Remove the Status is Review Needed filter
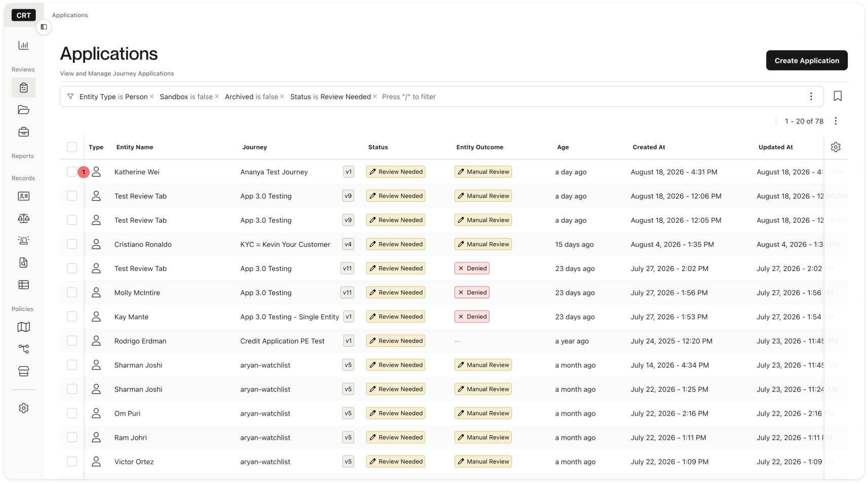 pos(375,96)
